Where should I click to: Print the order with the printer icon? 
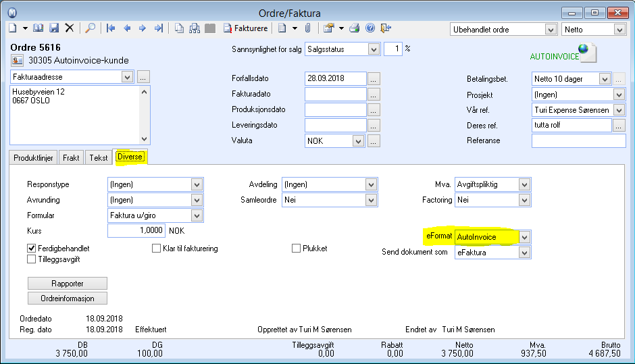pos(355,28)
